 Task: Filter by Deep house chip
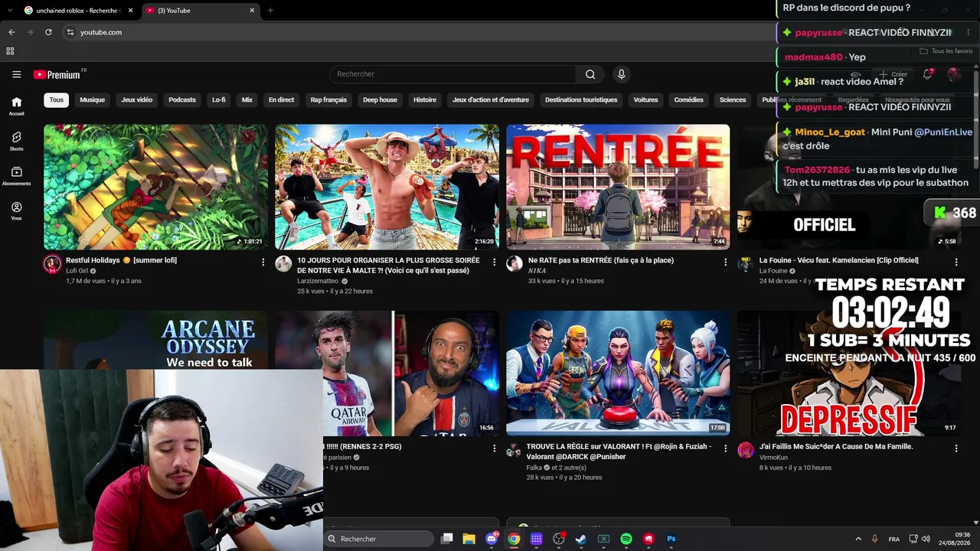coord(380,99)
